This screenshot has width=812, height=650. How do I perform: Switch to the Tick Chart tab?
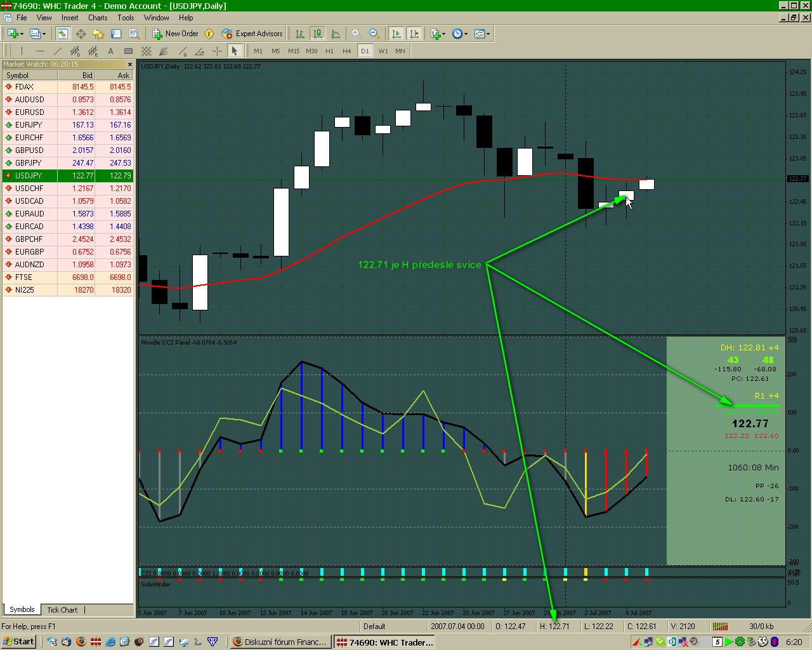tap(62, 610)
